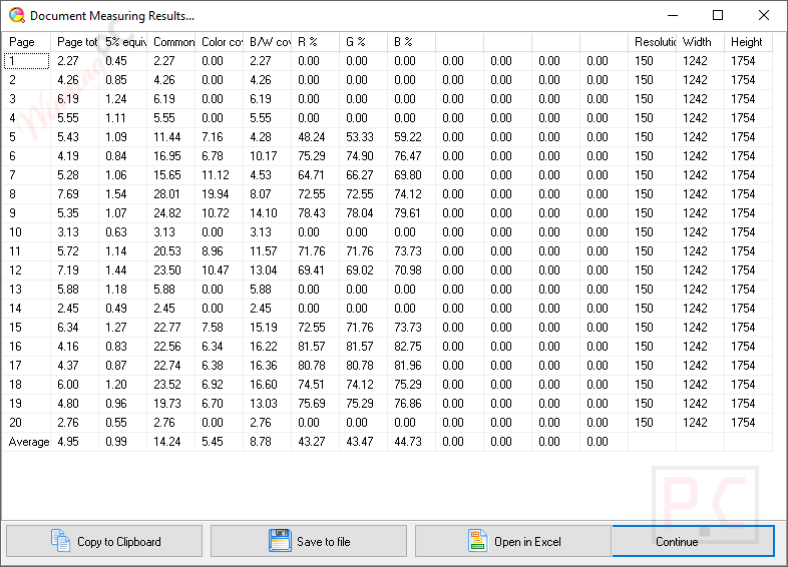Click the application icon in title bar

click(x=17, y=16)
